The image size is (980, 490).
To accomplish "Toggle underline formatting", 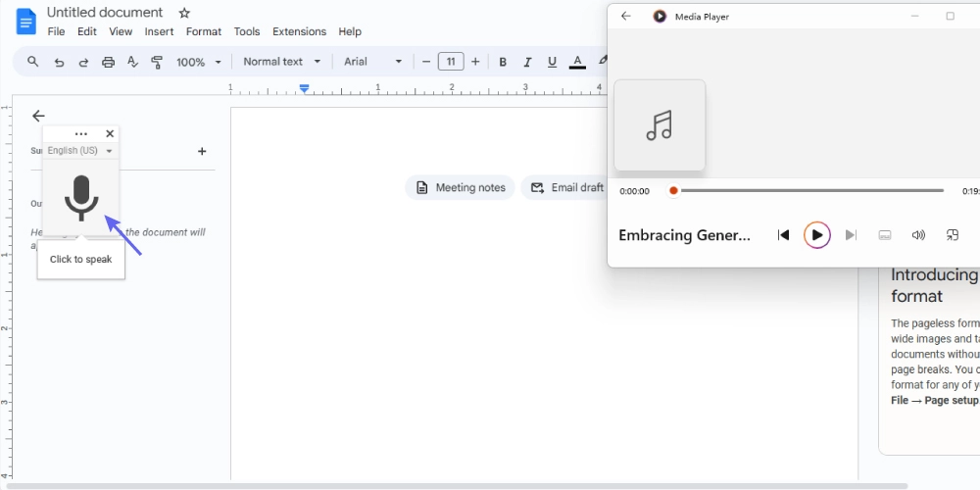I will (552, 62).
